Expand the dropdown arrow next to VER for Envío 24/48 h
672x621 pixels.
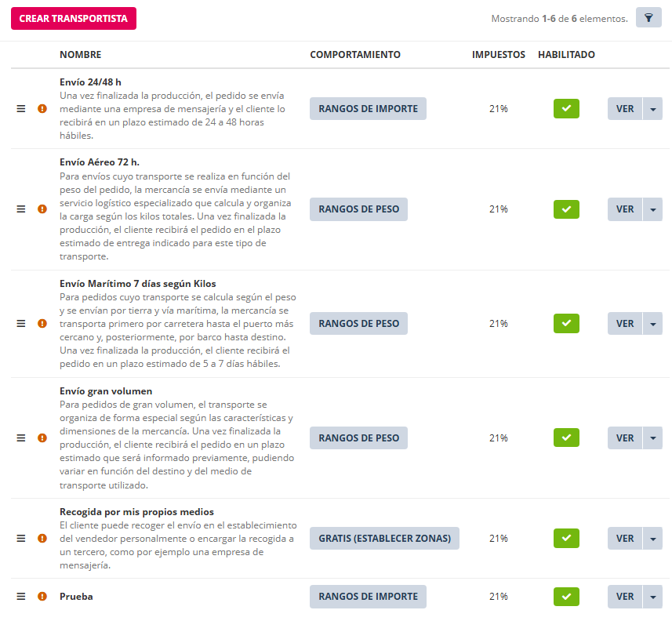[x=652, y=109]
